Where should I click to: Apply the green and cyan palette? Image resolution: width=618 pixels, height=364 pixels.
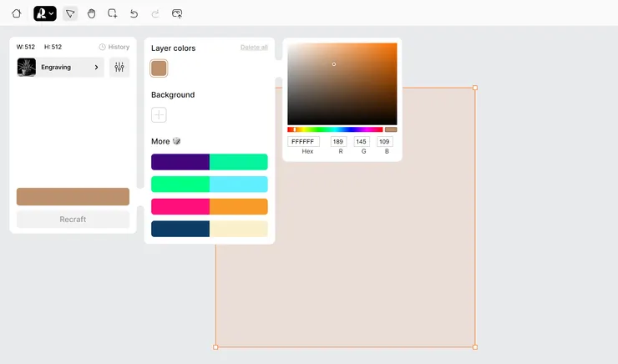210,185
